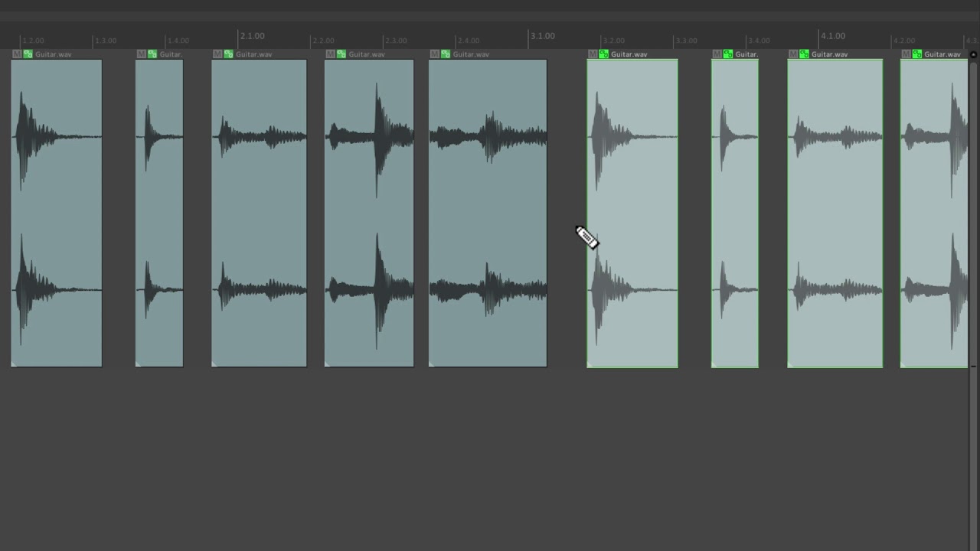980x551 pixels.
Task: Click group icon of selected item before 3.4.00
Action: (727, 54)
